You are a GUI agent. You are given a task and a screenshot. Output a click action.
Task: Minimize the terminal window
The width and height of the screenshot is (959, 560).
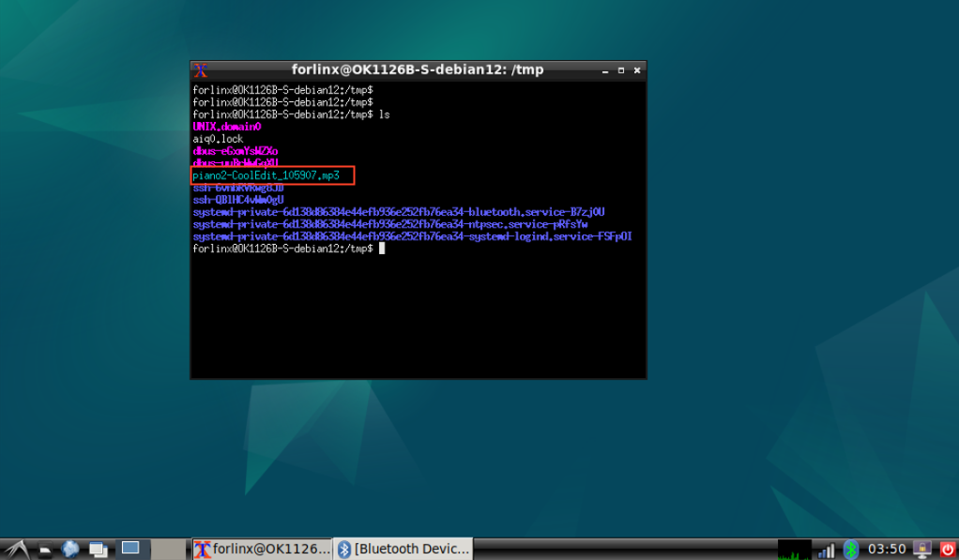[x=605, y=71]
